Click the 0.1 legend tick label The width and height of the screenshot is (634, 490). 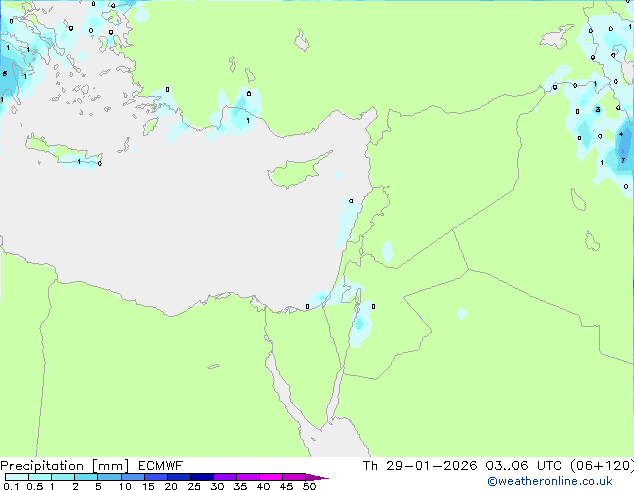pyautogui.click(x=11, y=486)
